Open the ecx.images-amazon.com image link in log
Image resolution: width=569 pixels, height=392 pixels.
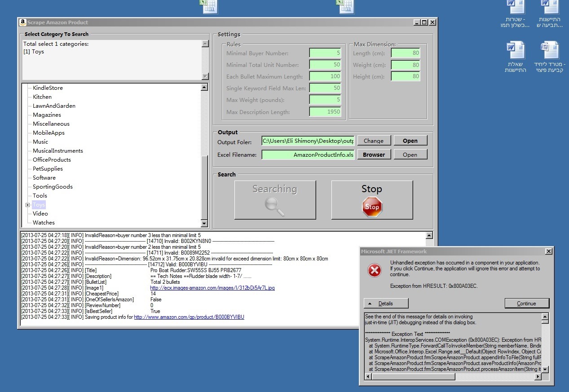pyautogui.click(x=212, y=288)
